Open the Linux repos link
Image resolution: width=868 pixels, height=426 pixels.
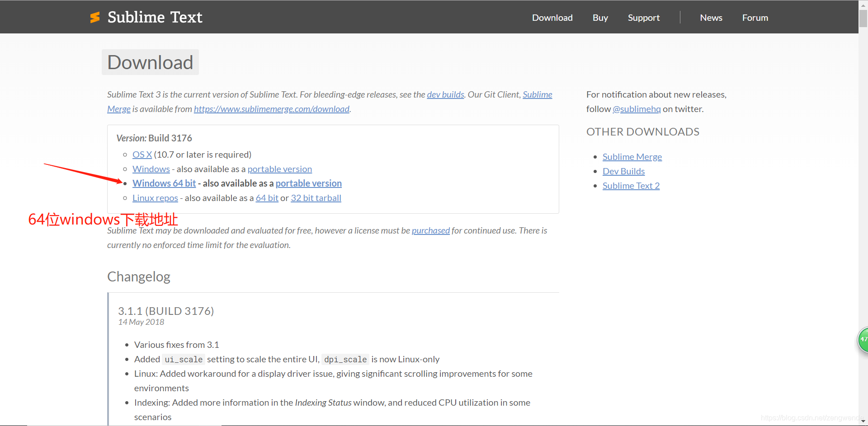tap(155, 198)
